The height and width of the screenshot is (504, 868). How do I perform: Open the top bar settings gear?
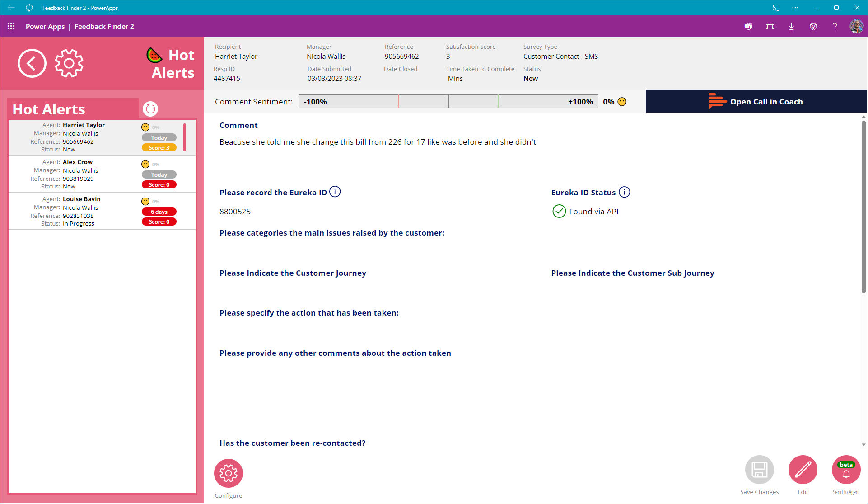tap(813, 26)
